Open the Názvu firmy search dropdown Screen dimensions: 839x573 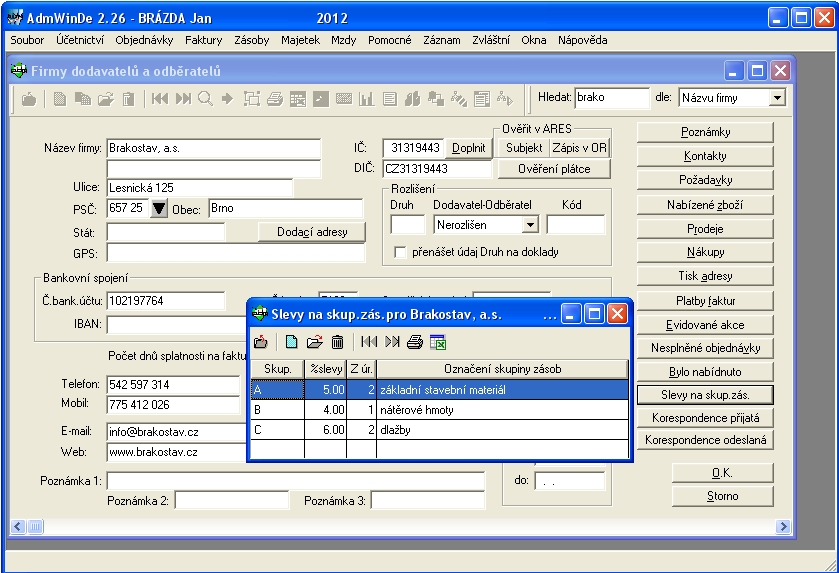coord(777,98)
